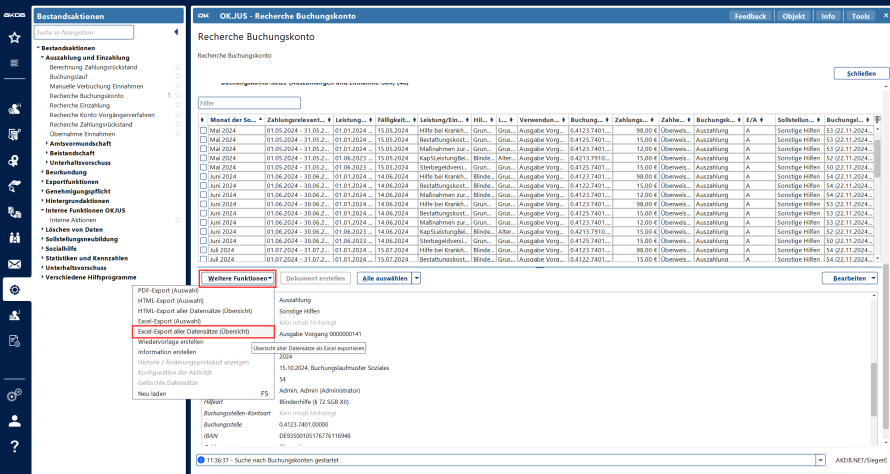Open Recherche Zahlungsrückstand in navigation

click(x=91, y=124)
